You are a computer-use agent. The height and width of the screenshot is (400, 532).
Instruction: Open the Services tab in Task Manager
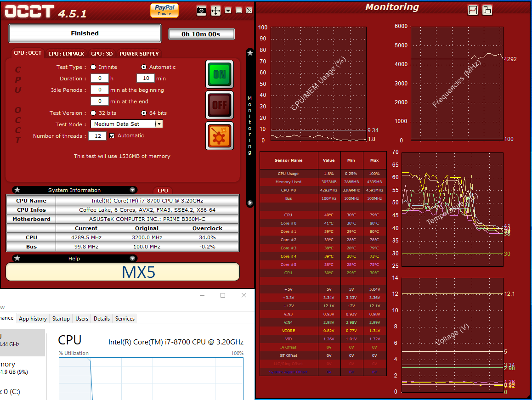(x=125, y=319)
